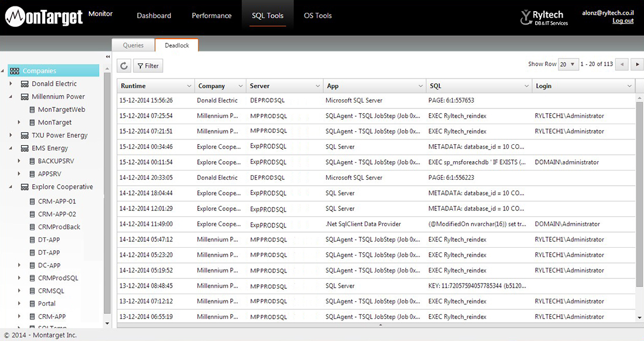Viewport: 644px width, 341px height.
Task: Go to the next page of results
Action: coord(638,64)
